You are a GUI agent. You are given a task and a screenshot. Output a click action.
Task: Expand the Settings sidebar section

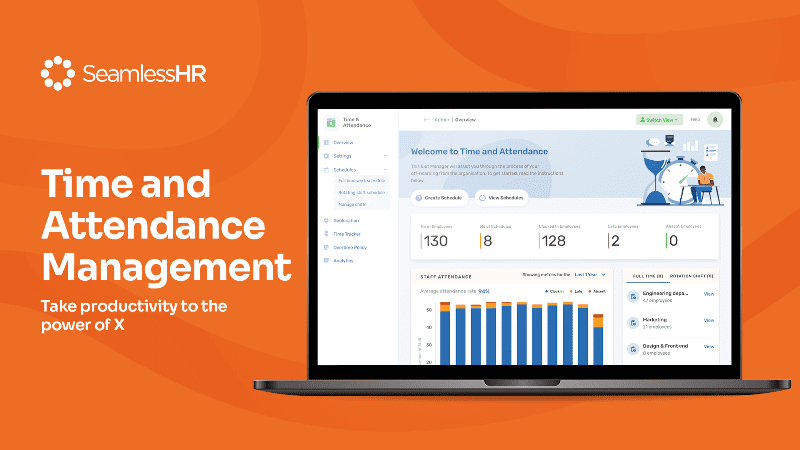point(385,155)
